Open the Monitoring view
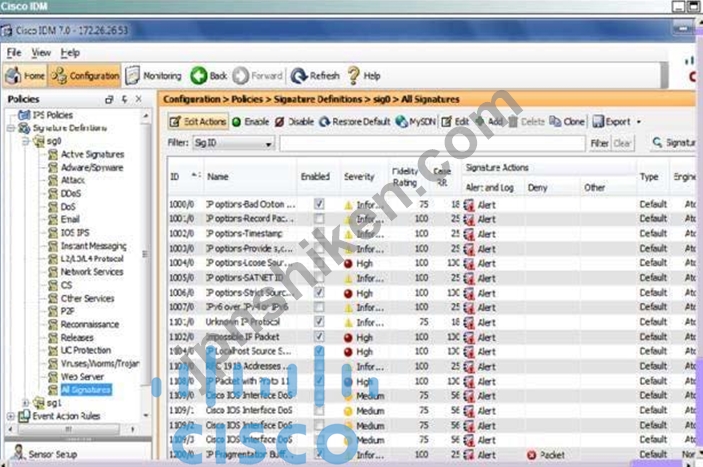This screenshot has height=467, width=703. point(153,76)
